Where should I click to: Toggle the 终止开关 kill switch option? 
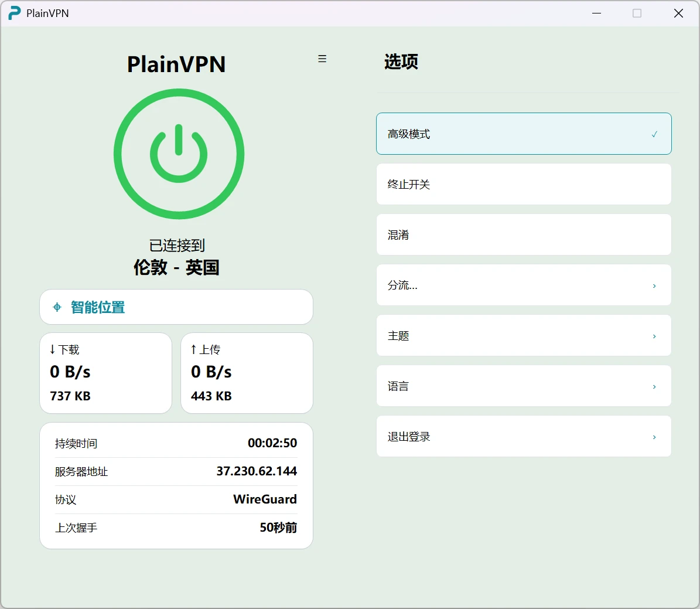coord(524,184)
